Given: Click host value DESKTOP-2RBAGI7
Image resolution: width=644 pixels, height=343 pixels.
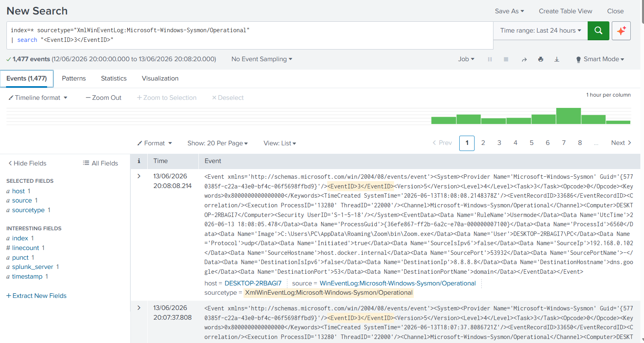Looking at the screenshot, I should 253,283.
